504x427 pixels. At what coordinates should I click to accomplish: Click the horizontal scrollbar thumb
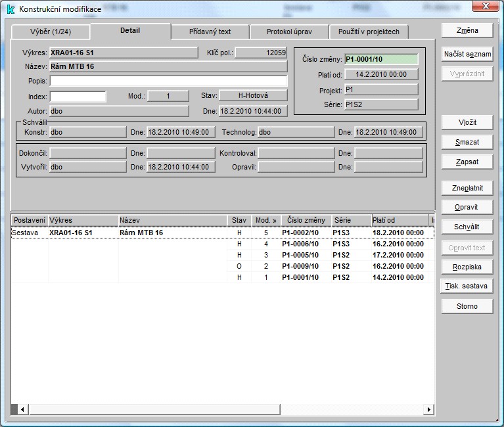[154, 409]
